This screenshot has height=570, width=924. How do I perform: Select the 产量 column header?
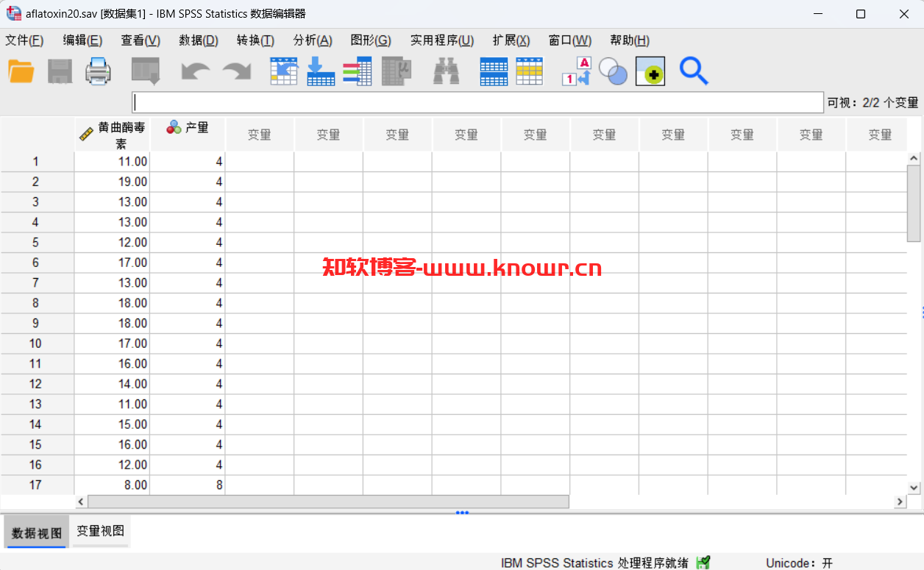(188, 135)
